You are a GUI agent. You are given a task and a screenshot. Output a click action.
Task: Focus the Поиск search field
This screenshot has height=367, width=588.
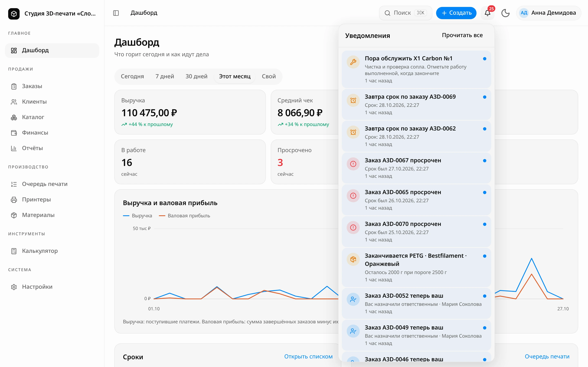pos(405,13)
